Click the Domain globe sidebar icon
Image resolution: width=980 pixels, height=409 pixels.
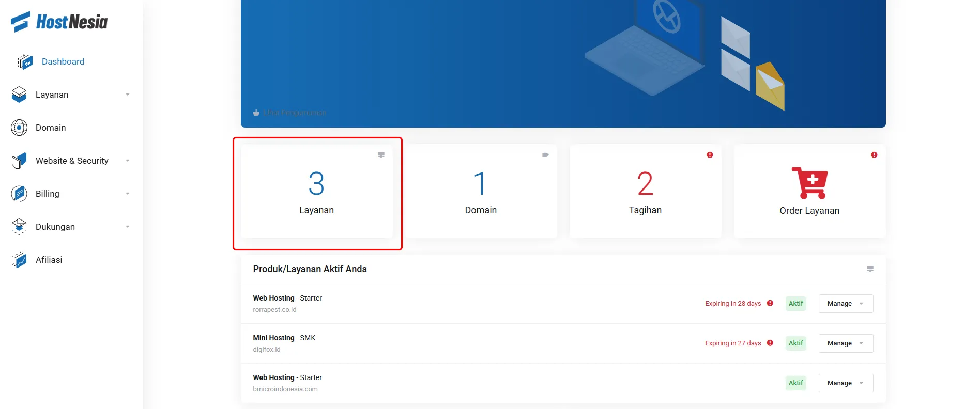pyautogui.click(x=19, y=128)
